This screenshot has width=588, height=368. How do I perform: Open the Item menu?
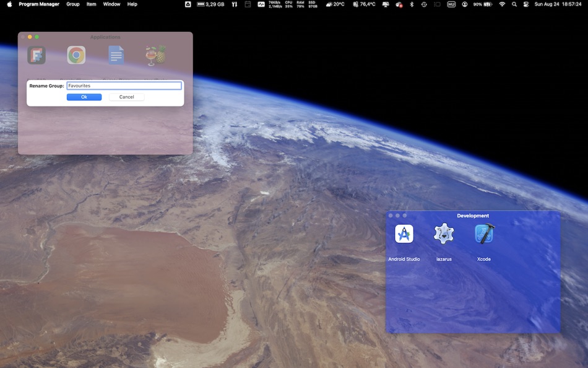(x=91, y=4)
